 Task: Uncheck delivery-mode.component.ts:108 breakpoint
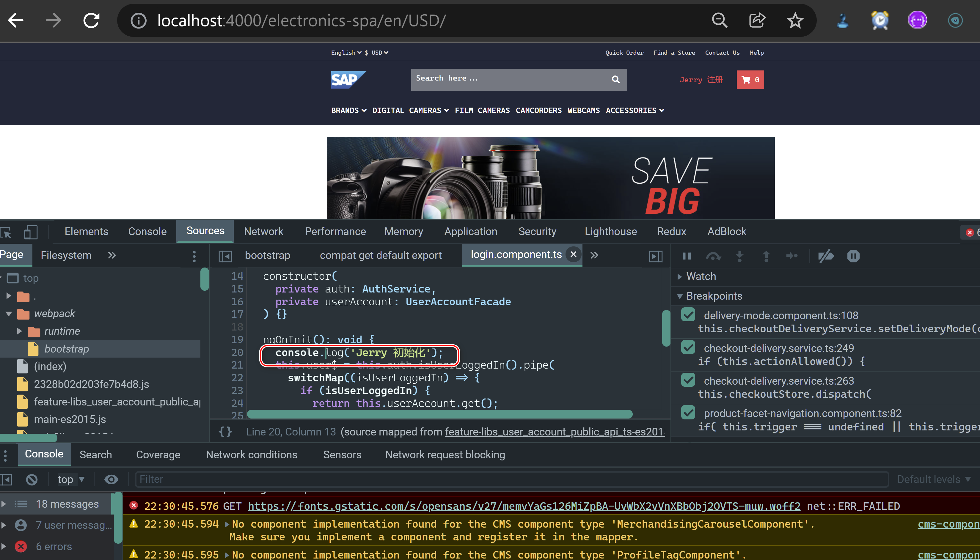688,315
